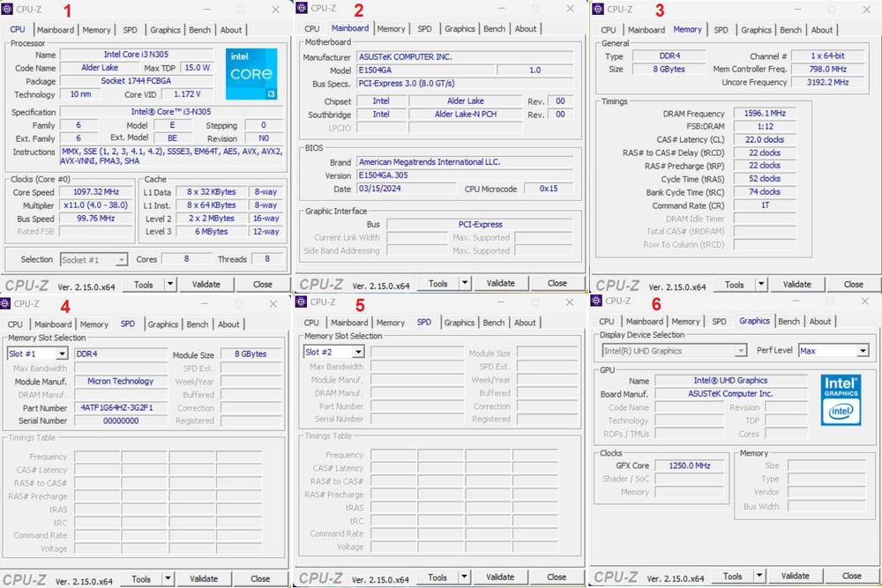Image resolution: width=882 pixels, height=588 pixels.
Task: Open the Socket #1 selection dropdown in window 1
Action: coord(122,260)
